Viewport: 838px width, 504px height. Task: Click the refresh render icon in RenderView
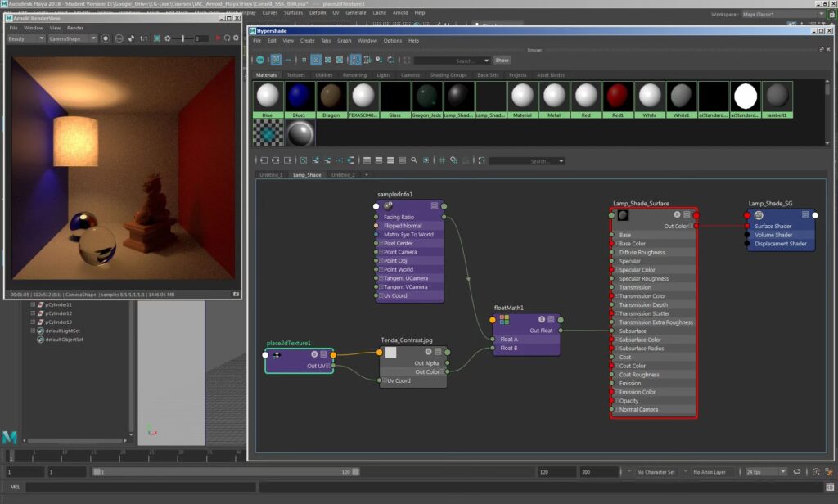[x=228, y=38]
